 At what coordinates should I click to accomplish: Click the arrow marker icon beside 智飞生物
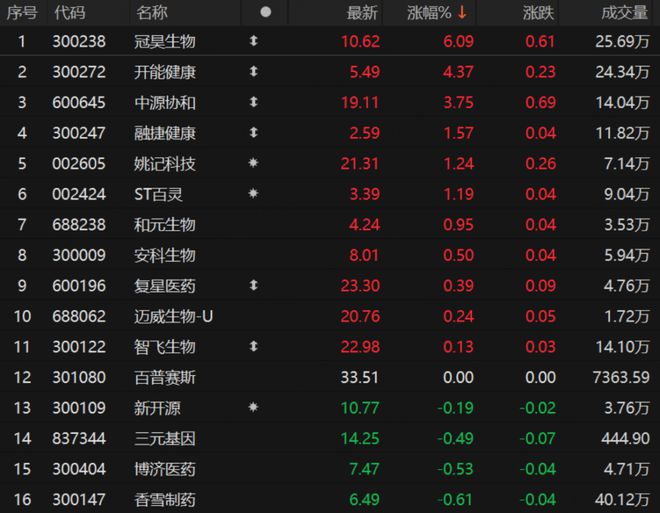[253, 346]
